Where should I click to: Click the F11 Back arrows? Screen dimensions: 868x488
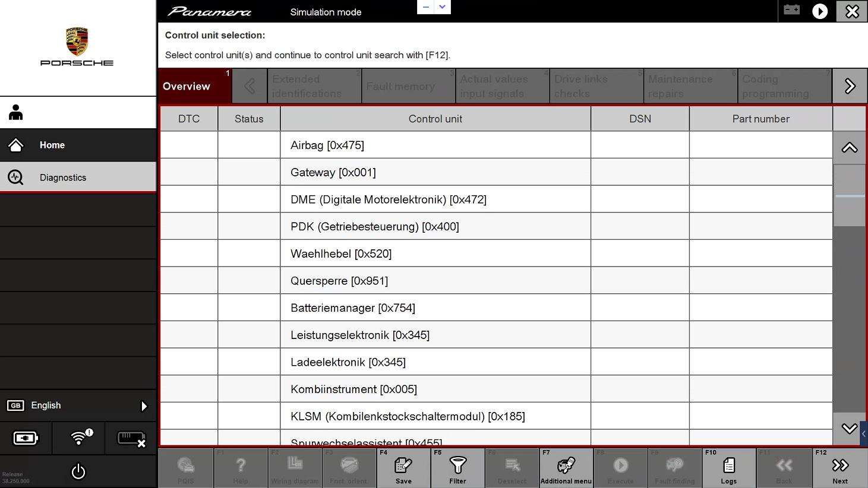[784, 468]
